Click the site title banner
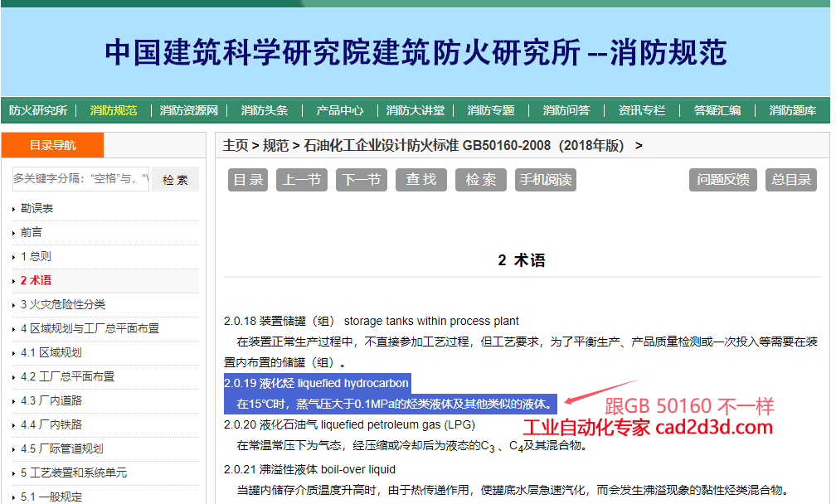The height and width of the screenshot is (504, 836). 416,51
